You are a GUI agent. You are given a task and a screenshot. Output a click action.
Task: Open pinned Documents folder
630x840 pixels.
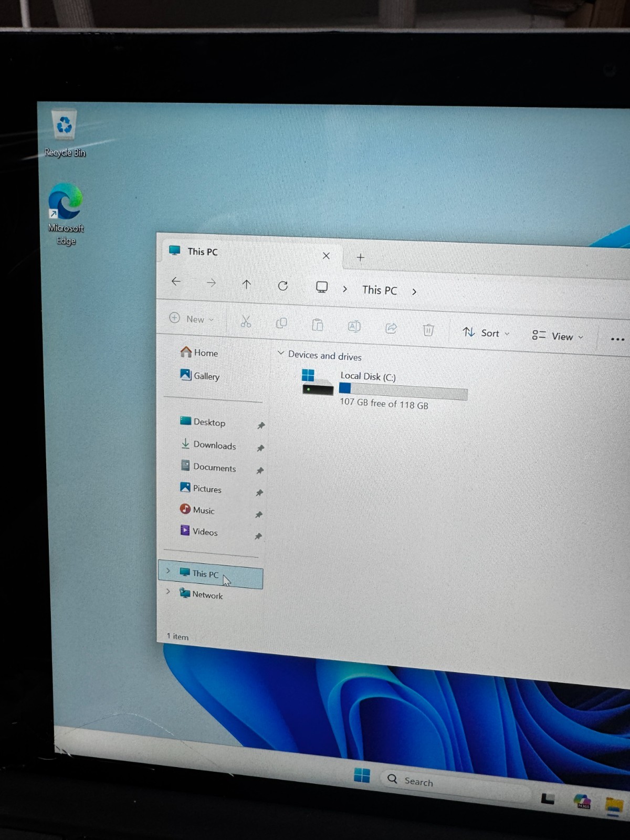pos(208,467)
